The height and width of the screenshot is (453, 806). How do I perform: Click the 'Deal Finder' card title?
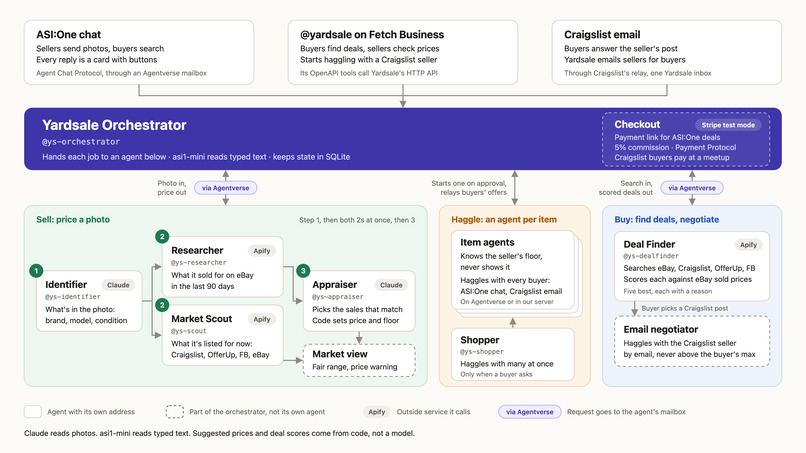pos(649,244)
